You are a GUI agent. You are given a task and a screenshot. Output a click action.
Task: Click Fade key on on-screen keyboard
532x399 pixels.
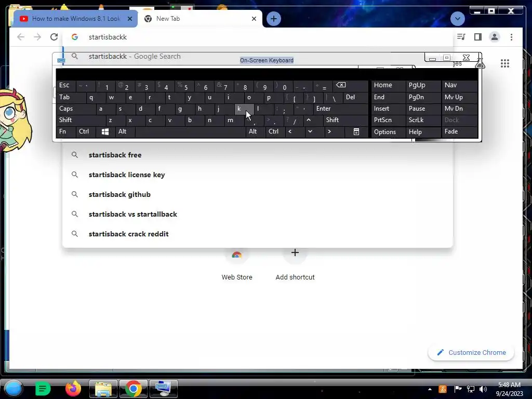460,131
